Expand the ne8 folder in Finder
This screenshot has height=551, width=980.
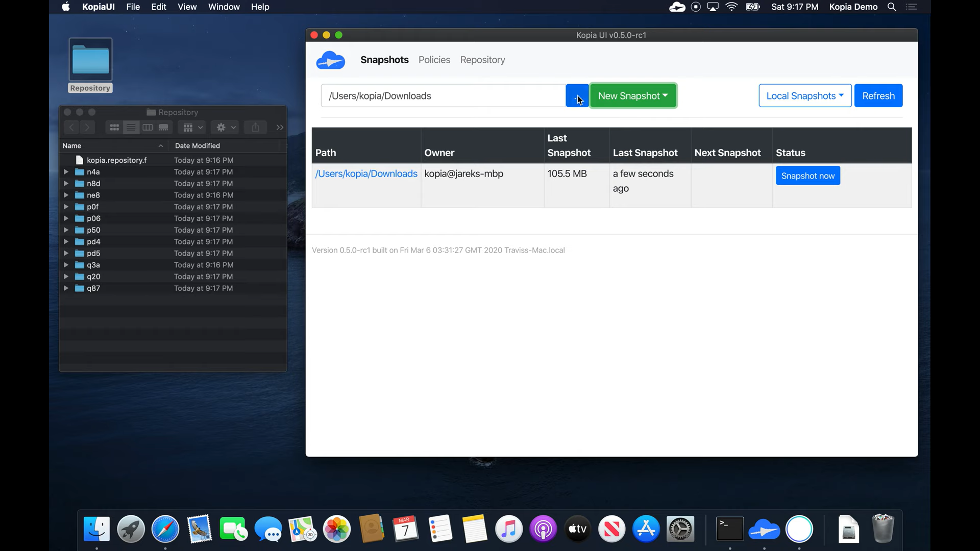66,195
